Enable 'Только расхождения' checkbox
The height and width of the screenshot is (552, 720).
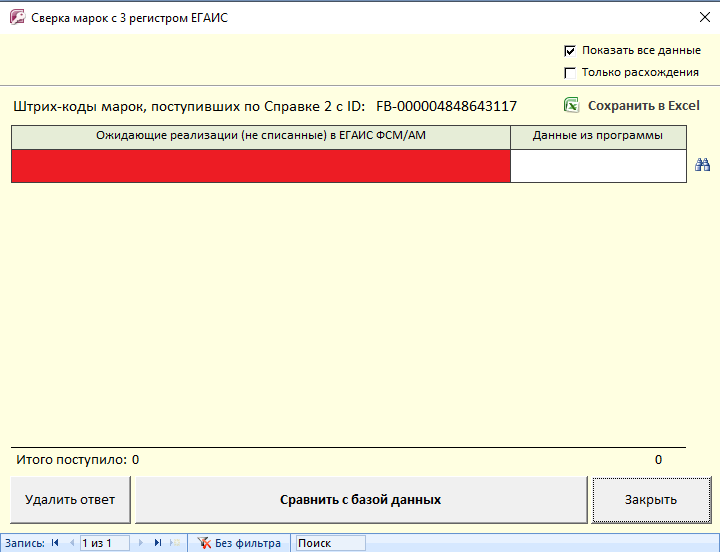pos(570,72)
